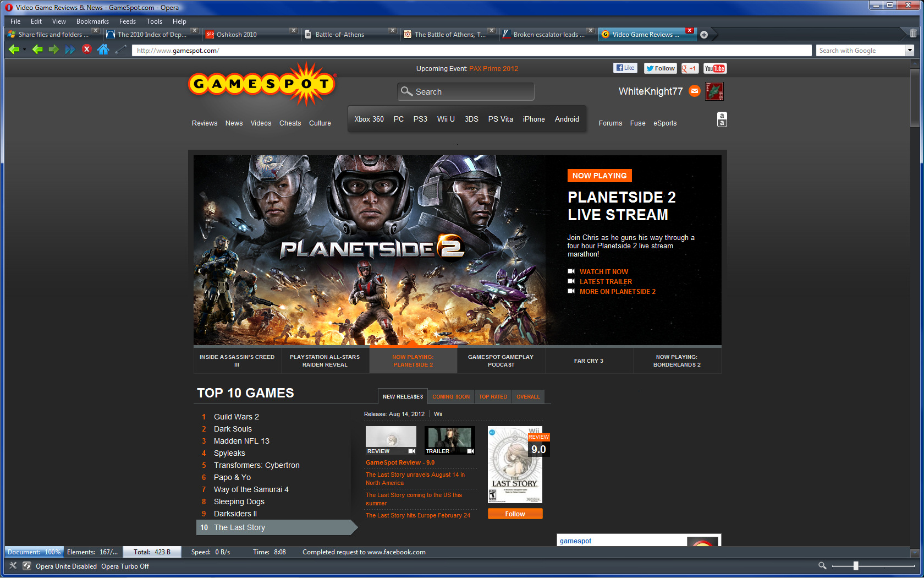Open the YouTube icon link
This screenshot has height=578, width=924.
click(715, 68)
